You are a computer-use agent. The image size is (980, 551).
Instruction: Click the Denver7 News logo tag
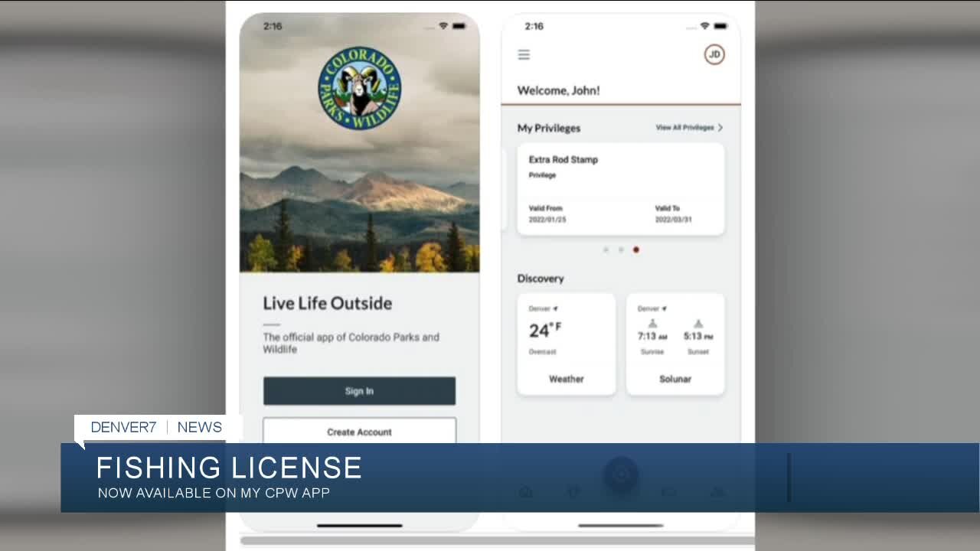pos(156,427)
